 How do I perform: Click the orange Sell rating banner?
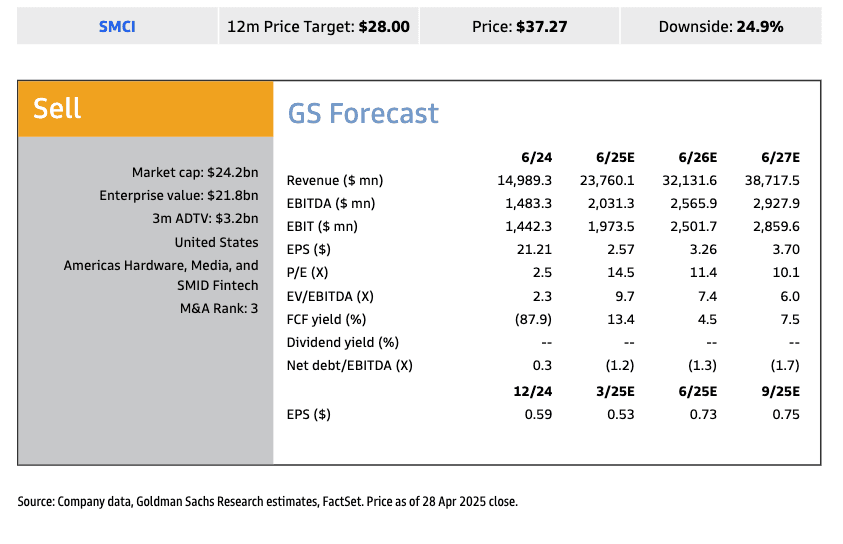click(x=145, y=109)
